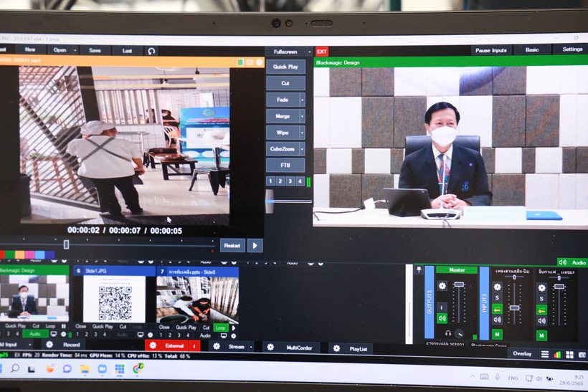
Task: Click the red External info 'i' button
Action: 194,346
